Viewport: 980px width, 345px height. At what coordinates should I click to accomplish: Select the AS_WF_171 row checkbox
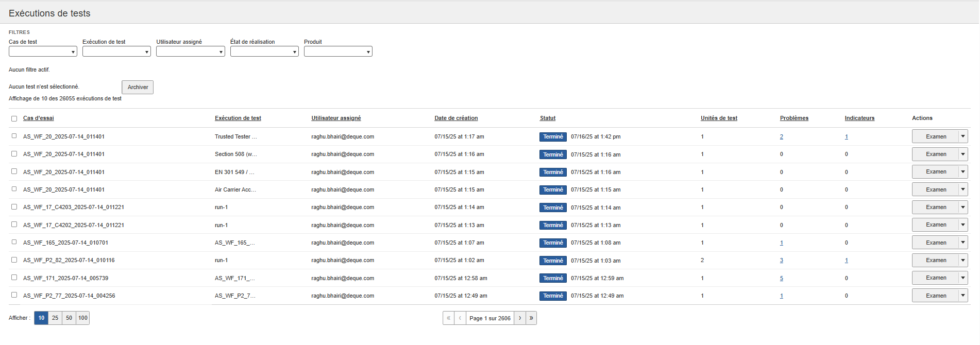click(x=14, y=278)
